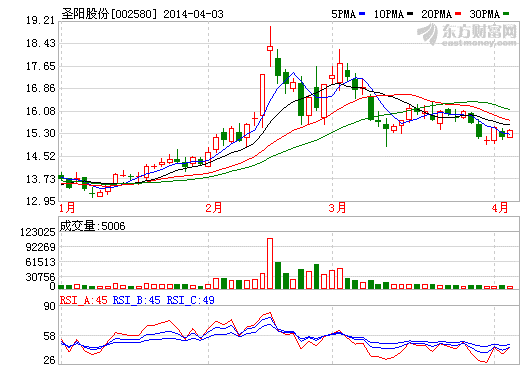Image resolution: width=520 pixels, height=365 pixels.
Task: Click the 12.95 price axis label
Action: coord(40,201)
